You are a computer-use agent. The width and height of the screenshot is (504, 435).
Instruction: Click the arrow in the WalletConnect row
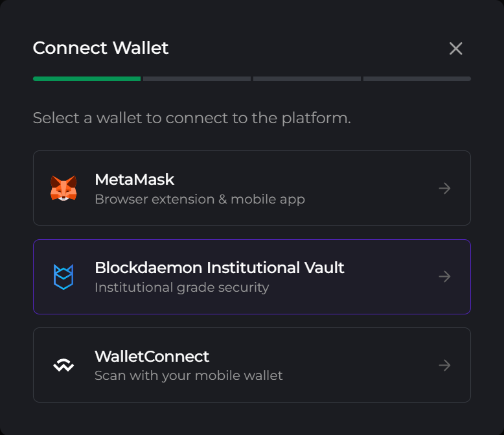(x=444, y=366)
